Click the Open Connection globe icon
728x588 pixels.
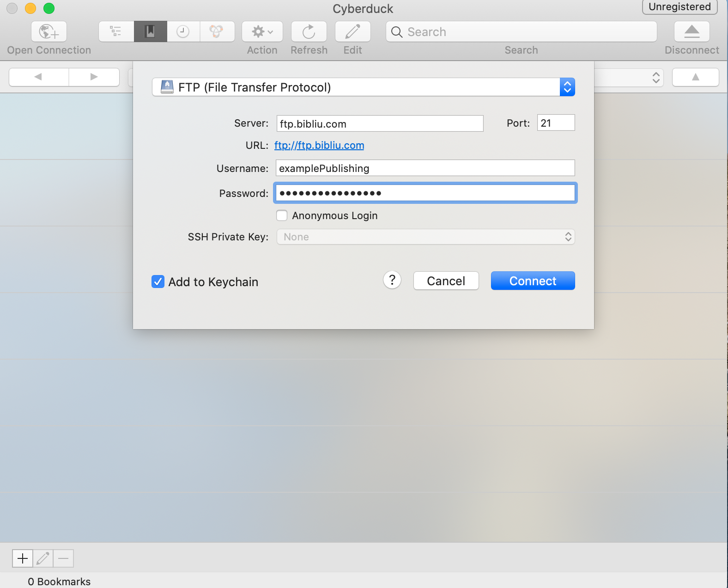(x=49, y=31)
